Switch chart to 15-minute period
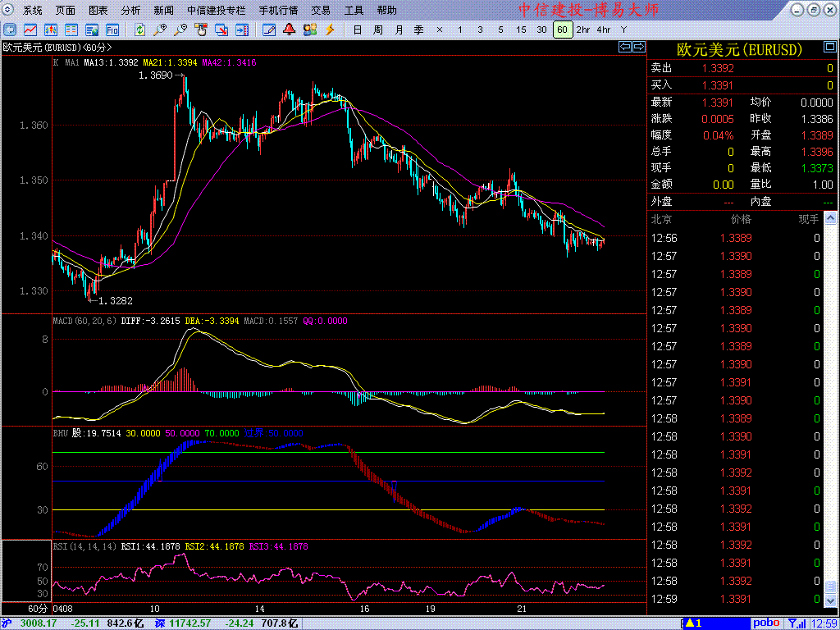Viewport: 840px width, 630px height. tap(521, 30)
